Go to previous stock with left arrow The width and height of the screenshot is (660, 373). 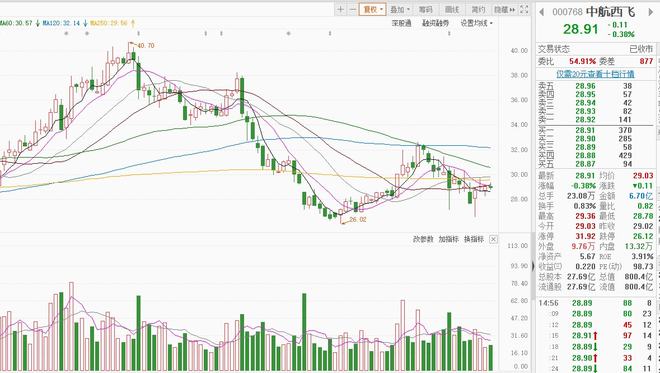[x=542, y=12]
